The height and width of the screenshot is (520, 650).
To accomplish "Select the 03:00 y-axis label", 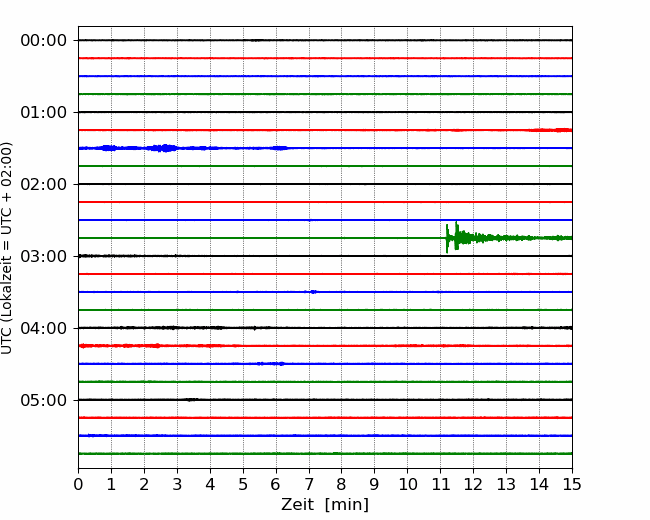I will (x=44, y=257).
